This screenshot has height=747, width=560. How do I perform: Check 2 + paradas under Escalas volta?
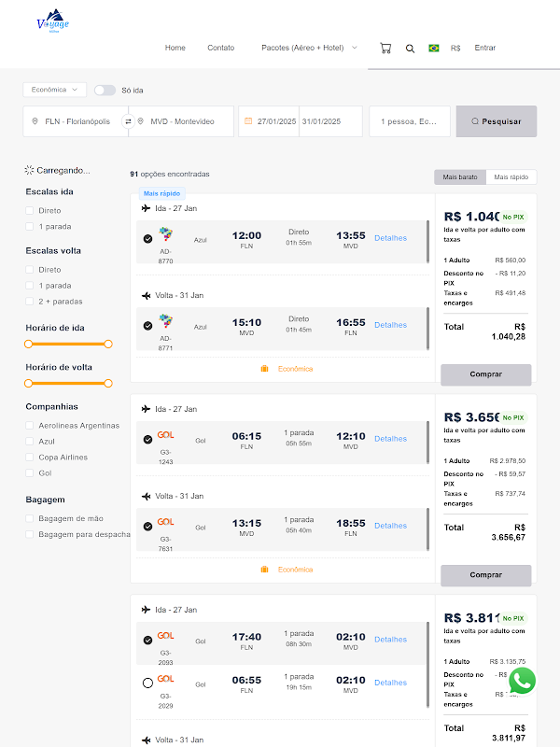click(30, 301)
